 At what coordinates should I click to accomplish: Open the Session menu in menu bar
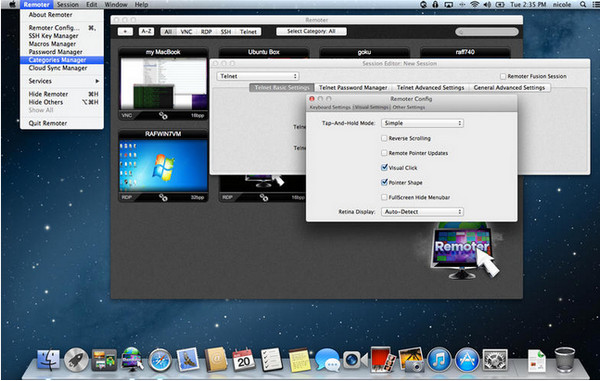[x=67, y=5]
